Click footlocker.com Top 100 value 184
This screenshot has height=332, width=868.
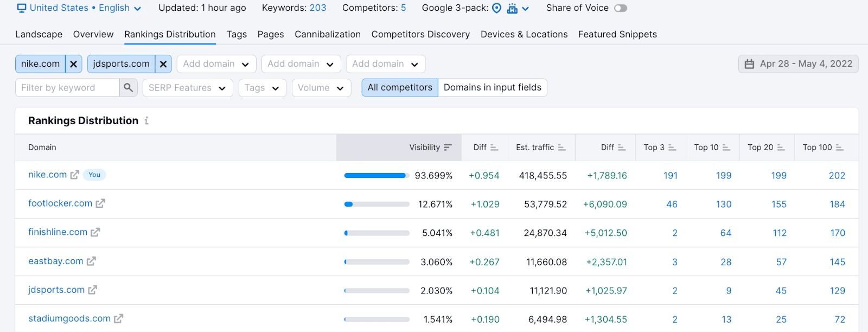[x=838, y=204]
